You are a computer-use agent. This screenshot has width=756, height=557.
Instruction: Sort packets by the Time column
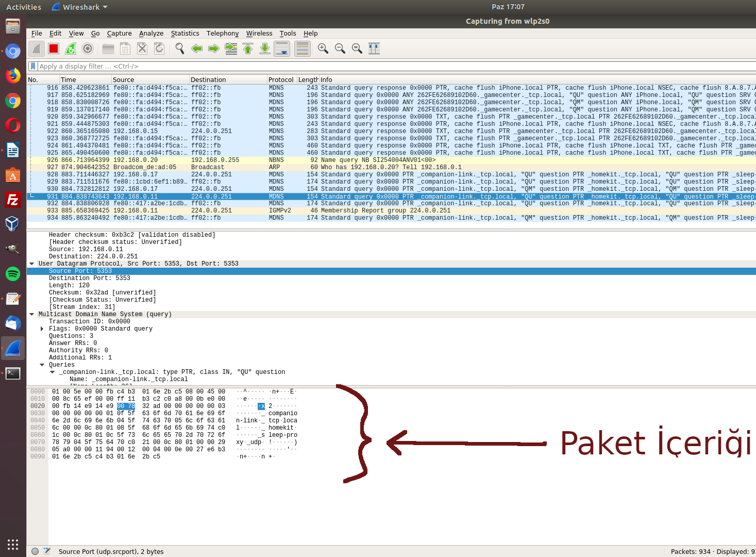[86, 79]
